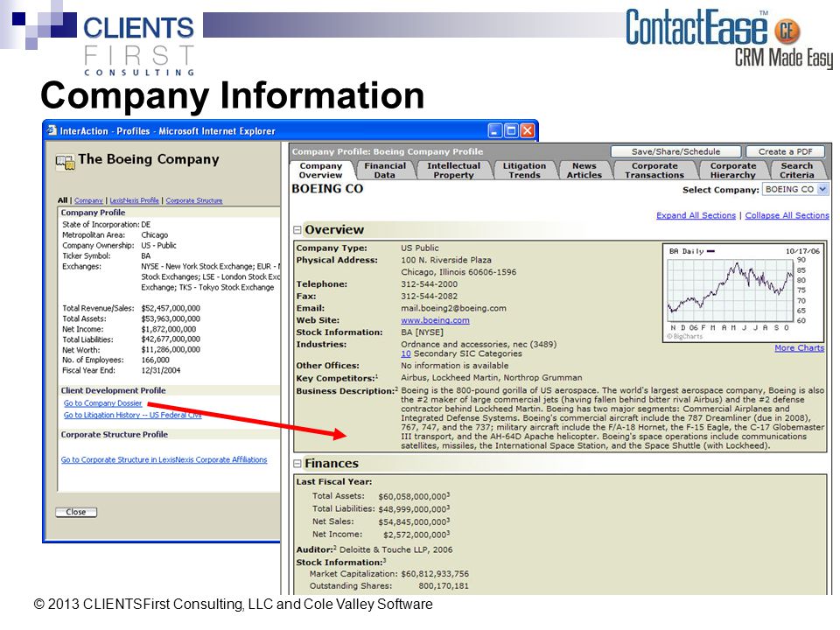Click the No. of Employees value 166,000

point(156,360)
